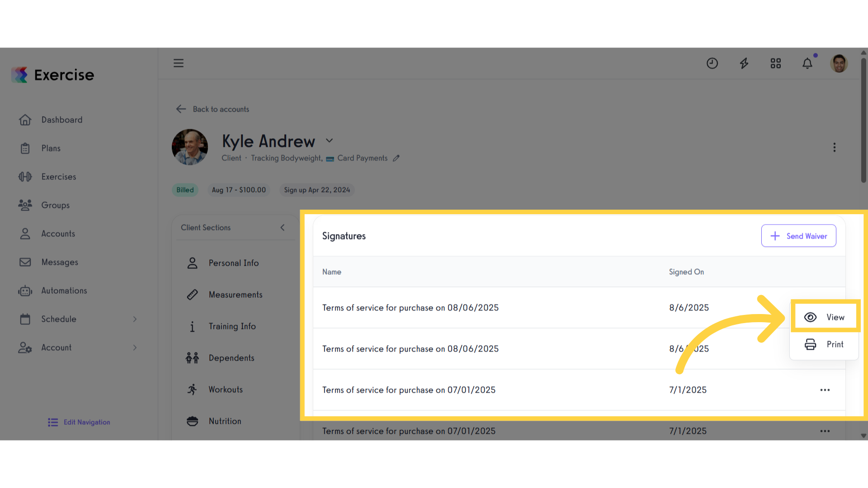868x488 pixels.
Task: Open the Dependents section
Action: coord(231,358)
